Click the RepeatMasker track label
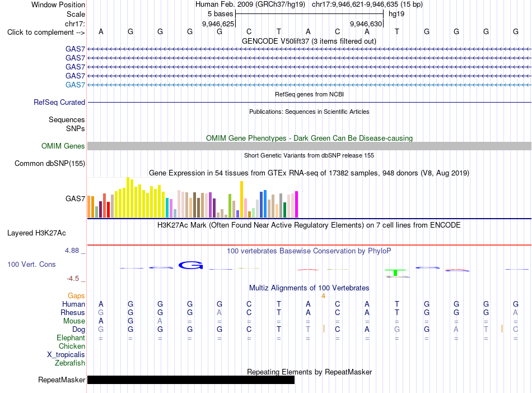This screenshot has height=393, width=532. [62, 380]
